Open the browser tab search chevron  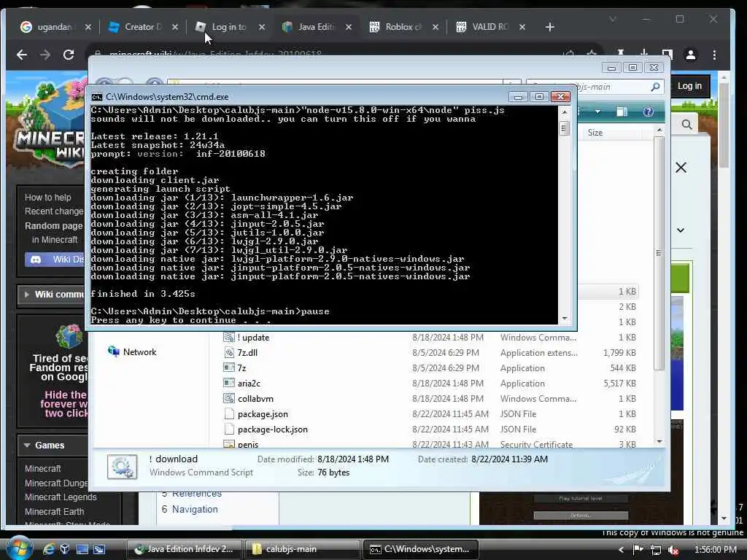click(613, 19)
